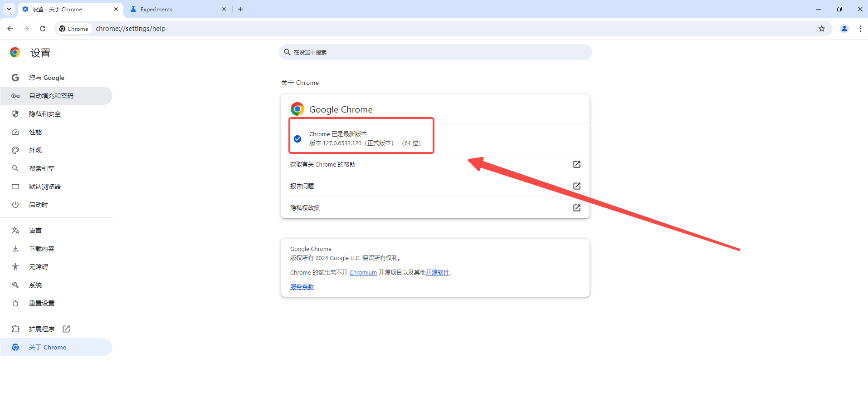Viewport: 868px width, 418px height.
Task: Click the forward navigation arrow
Action: click(x=26, y=29)
